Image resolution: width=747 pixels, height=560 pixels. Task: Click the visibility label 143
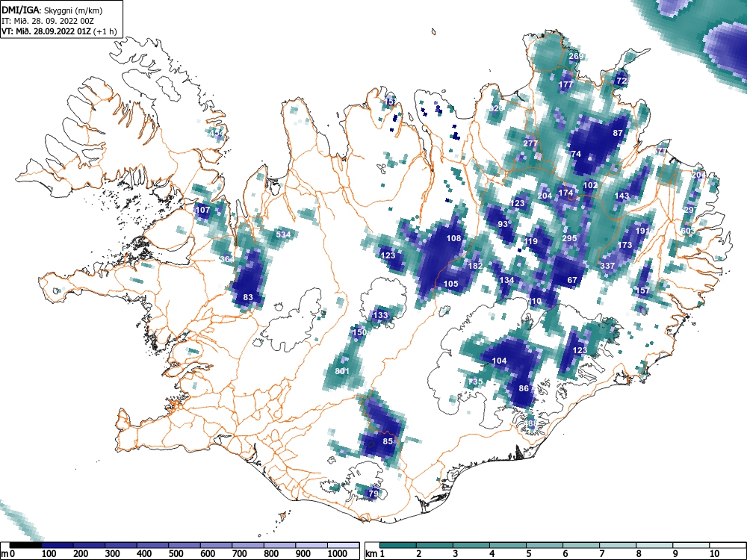622,196
